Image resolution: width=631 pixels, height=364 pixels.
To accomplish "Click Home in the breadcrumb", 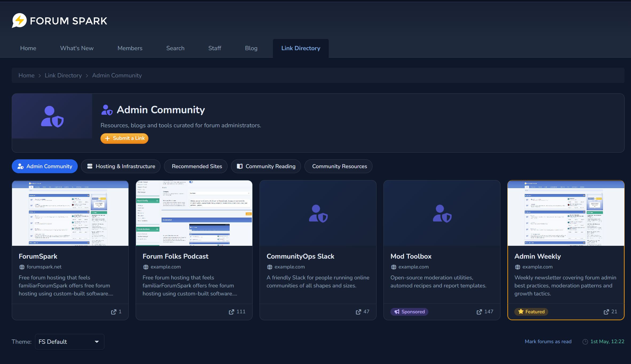I will point(26,76).
